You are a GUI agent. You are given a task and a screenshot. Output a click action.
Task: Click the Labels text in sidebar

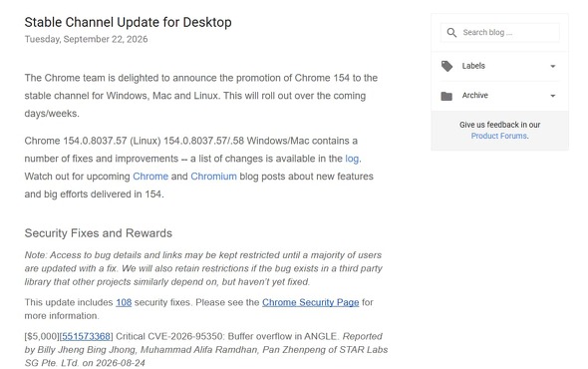coord(473,66)
